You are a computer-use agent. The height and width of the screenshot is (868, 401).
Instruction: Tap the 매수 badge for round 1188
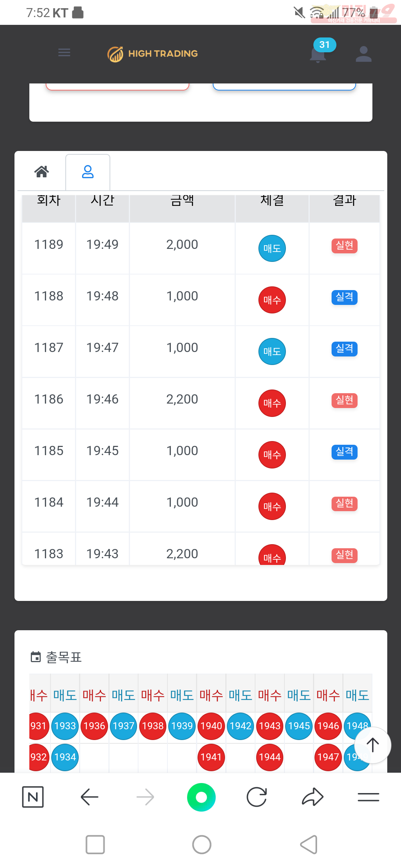(x=272, y=300)
